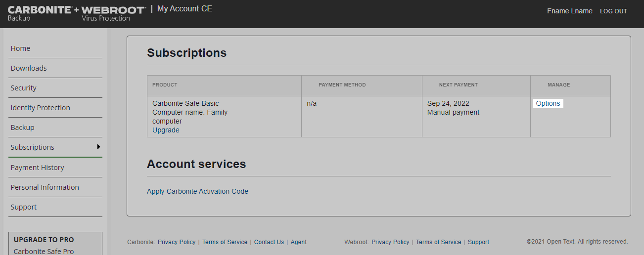Viewport: 644px width, 255px height.
Task: Click the Agent footer link
Action: (298, 242)
